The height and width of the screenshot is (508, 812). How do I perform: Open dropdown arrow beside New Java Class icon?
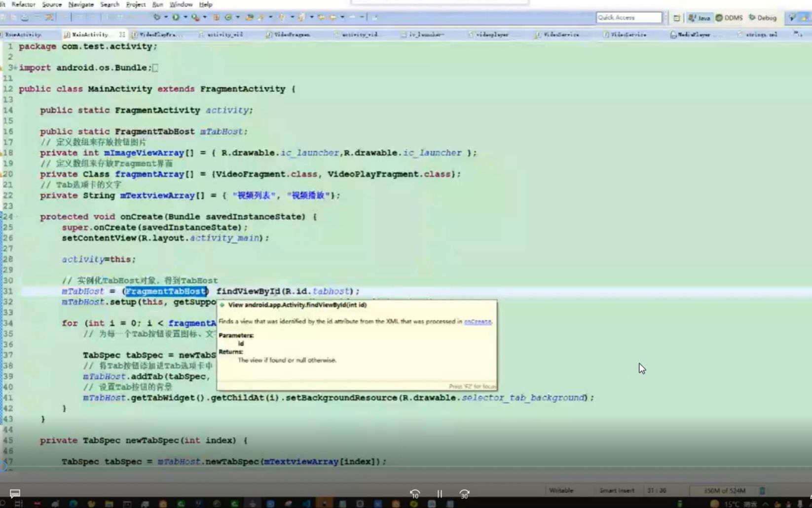point(237,17)
